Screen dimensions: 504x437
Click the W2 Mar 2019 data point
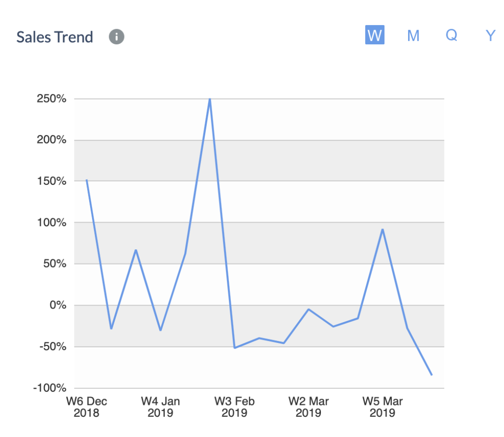(x=309, y=309)
